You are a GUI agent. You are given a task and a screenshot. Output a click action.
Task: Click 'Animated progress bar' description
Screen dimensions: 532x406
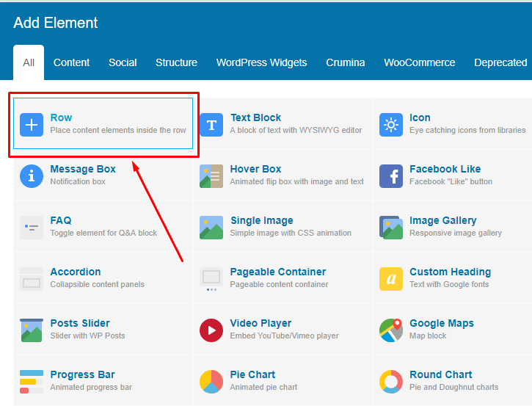(91, 387)
